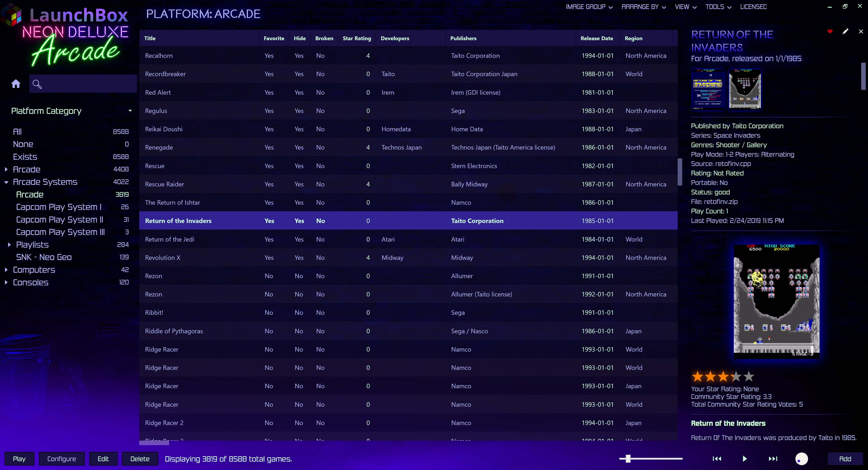Sort by the Publishers column header
868x470 pixels.
[511, 38]
